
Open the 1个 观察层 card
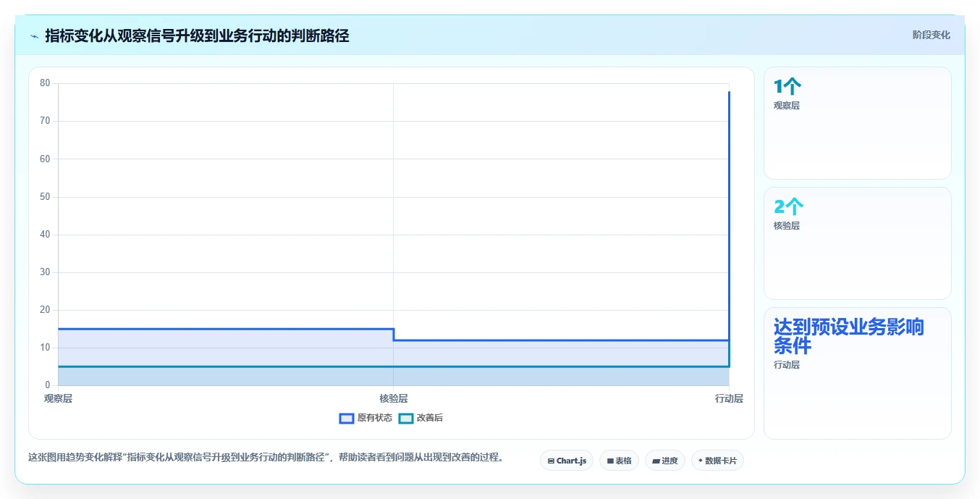pos(858,123)
